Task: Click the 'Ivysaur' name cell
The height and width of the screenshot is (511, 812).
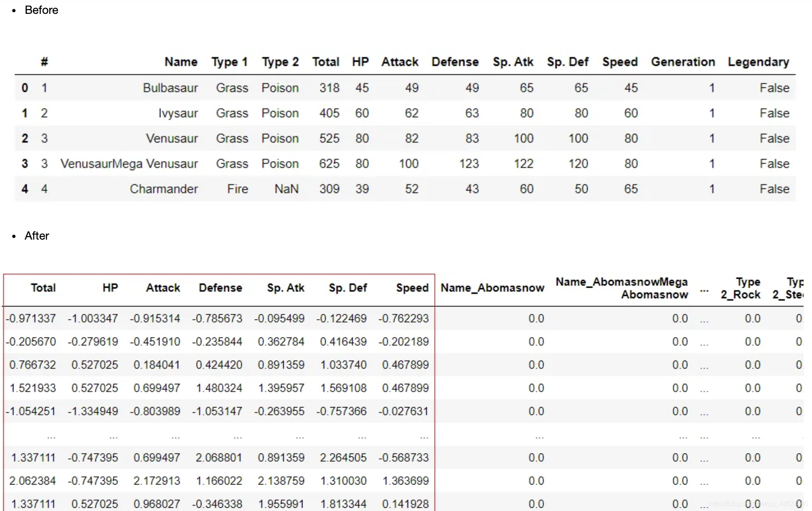Action: (x=178, y=113)
